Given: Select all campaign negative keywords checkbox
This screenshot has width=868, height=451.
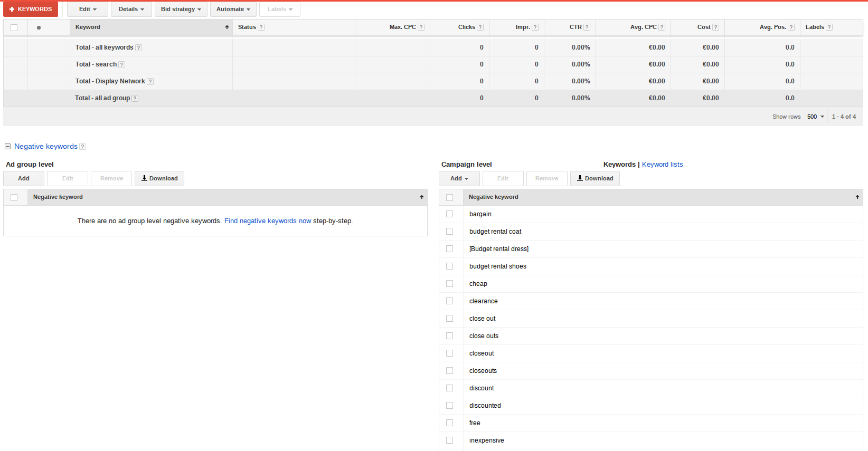Looking at the screenshot, I should pos(450,197).
